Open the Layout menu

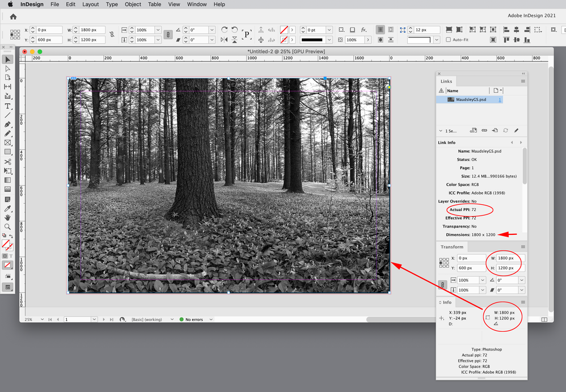(x=90, y=4)
